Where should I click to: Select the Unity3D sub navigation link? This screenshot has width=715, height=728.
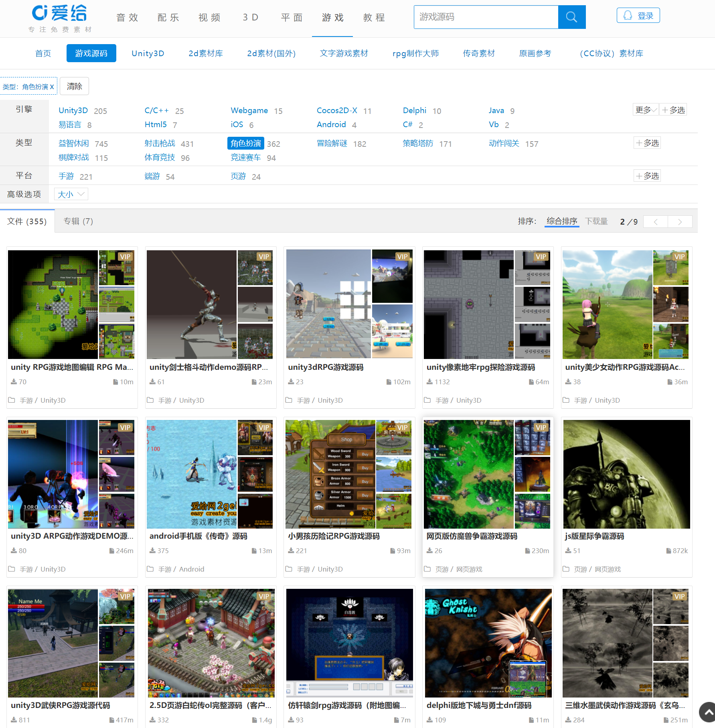pos(148,53)
